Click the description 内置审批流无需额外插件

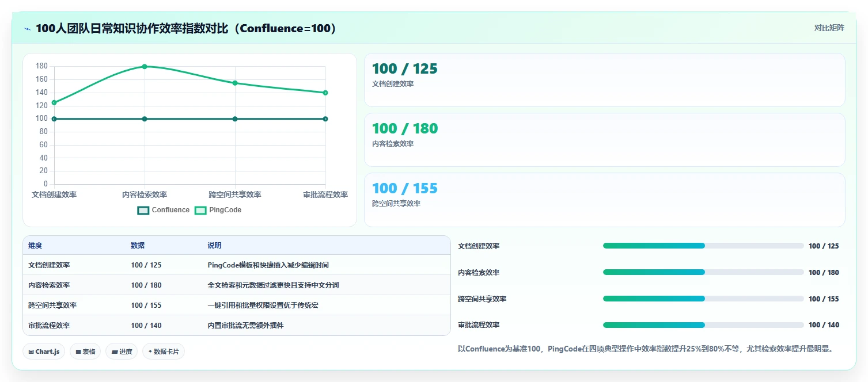[x=245, y=326]
